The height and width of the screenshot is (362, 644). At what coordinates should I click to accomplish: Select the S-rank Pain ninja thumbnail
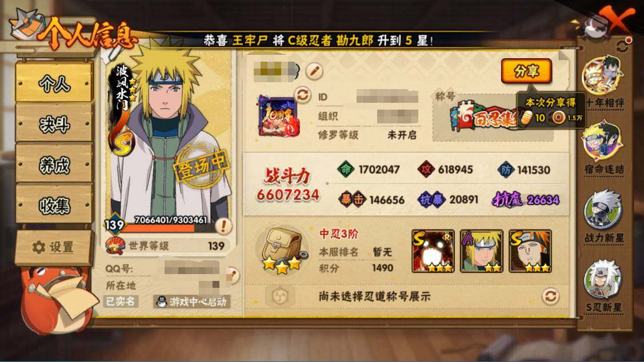[530, 251]
